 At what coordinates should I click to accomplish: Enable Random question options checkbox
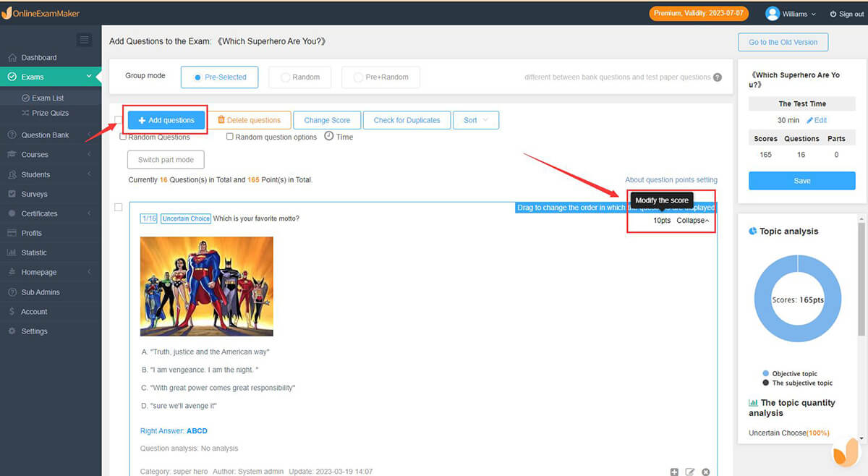tap(230, 137)
